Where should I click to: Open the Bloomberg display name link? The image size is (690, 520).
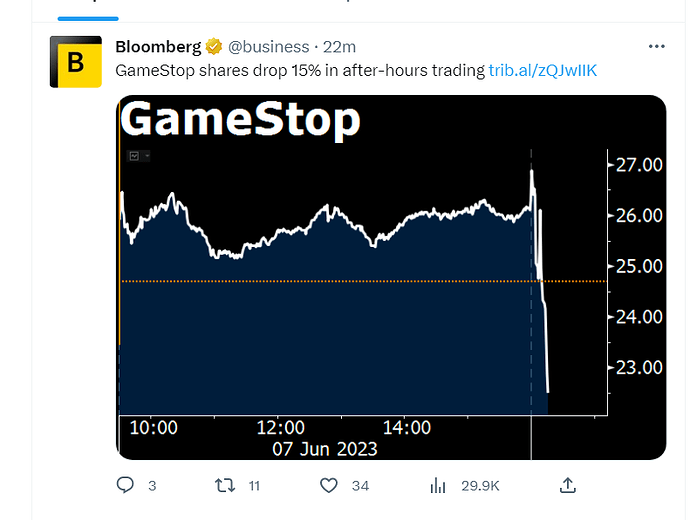coord(158,47)
